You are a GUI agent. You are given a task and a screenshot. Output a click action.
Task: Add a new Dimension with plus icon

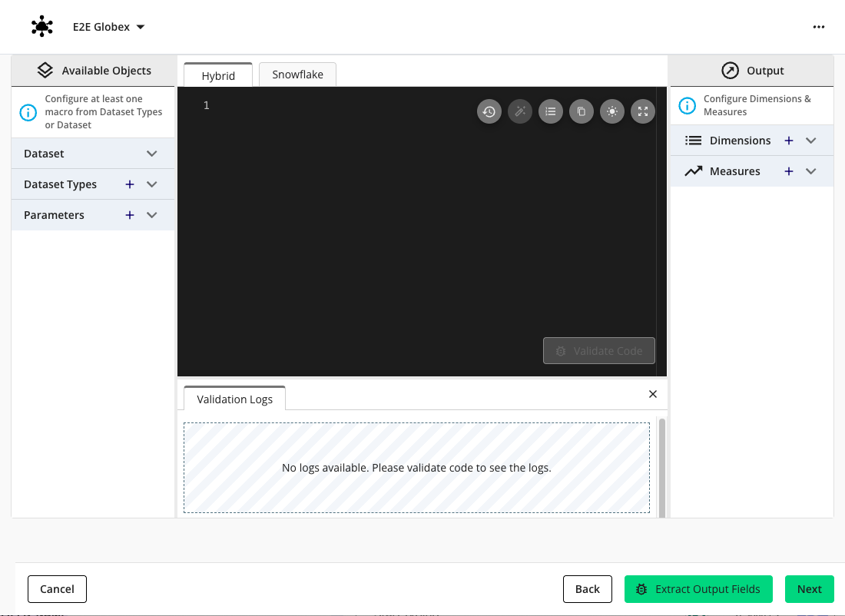coord(788,141)
